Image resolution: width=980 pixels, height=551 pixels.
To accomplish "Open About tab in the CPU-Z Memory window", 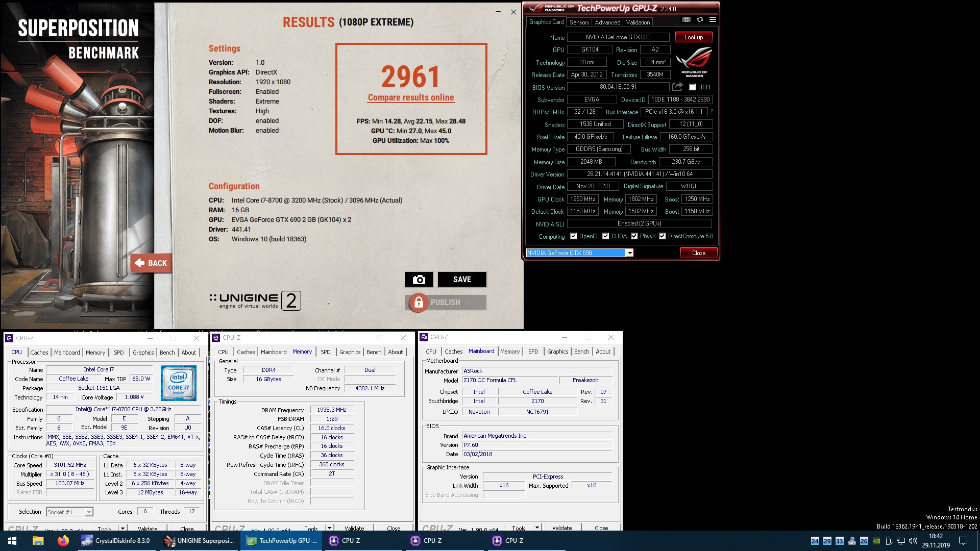I will [395, 352].
